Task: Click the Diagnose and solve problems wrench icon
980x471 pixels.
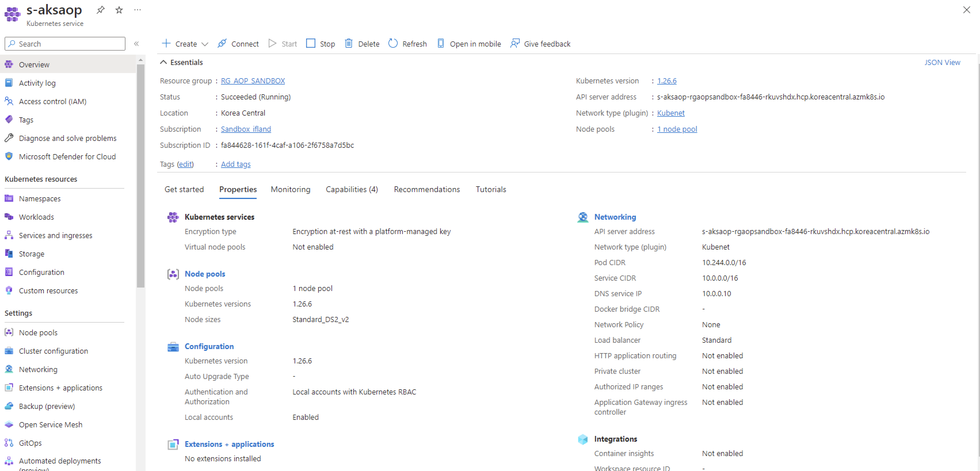Action: 9,138
